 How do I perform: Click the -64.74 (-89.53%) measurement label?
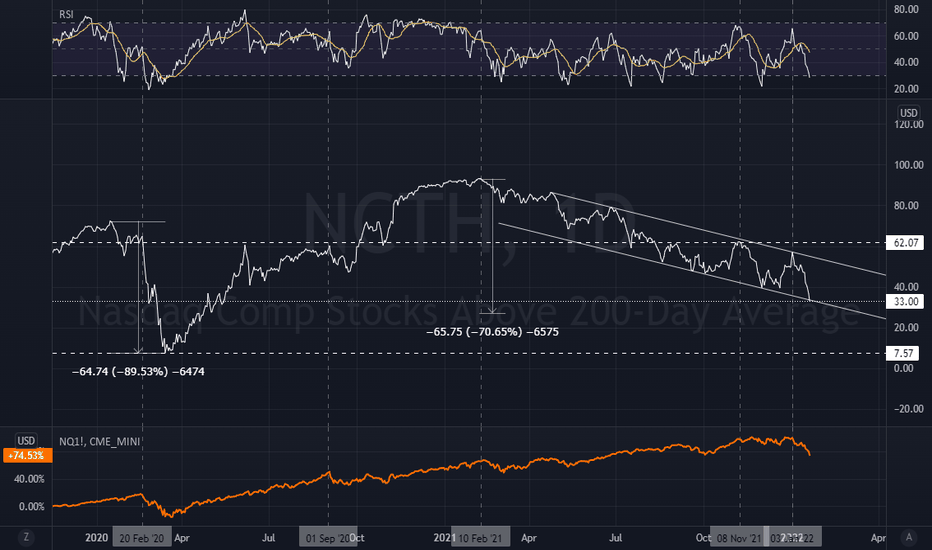tap(138, 372)
